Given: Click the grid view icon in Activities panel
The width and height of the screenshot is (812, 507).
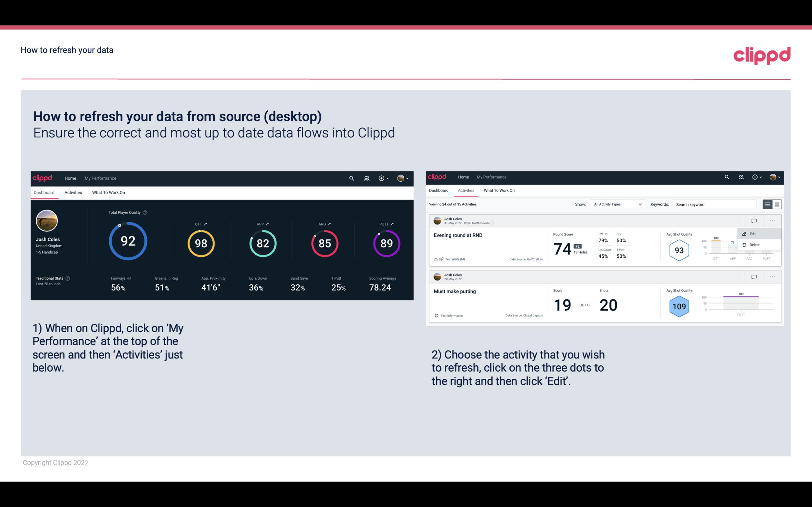Looking at the screenshot, I should [776, 204].
